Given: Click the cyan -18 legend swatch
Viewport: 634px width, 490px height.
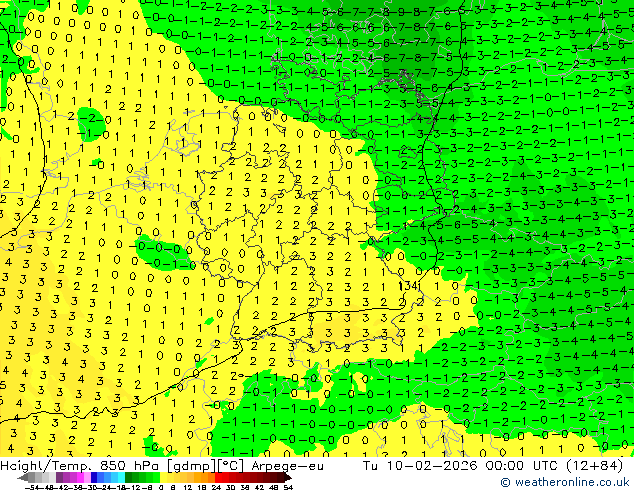Looking at the screenshot, I should [121, 477].
